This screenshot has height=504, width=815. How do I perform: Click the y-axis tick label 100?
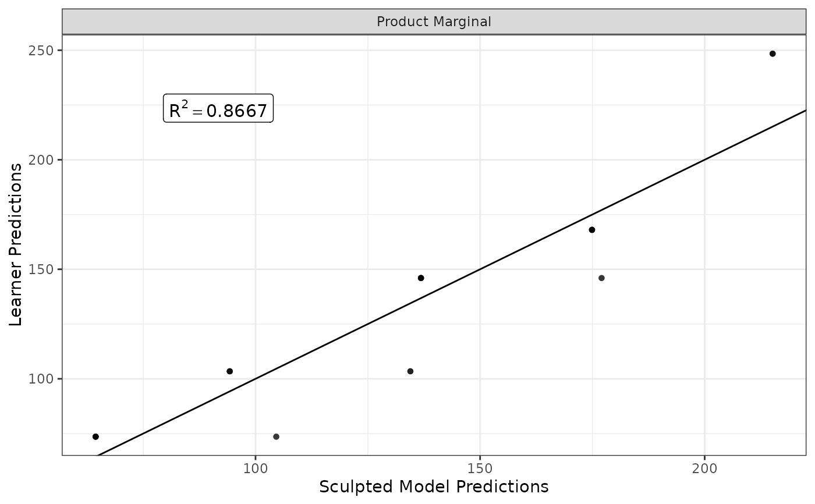click(x=45, y=379)
